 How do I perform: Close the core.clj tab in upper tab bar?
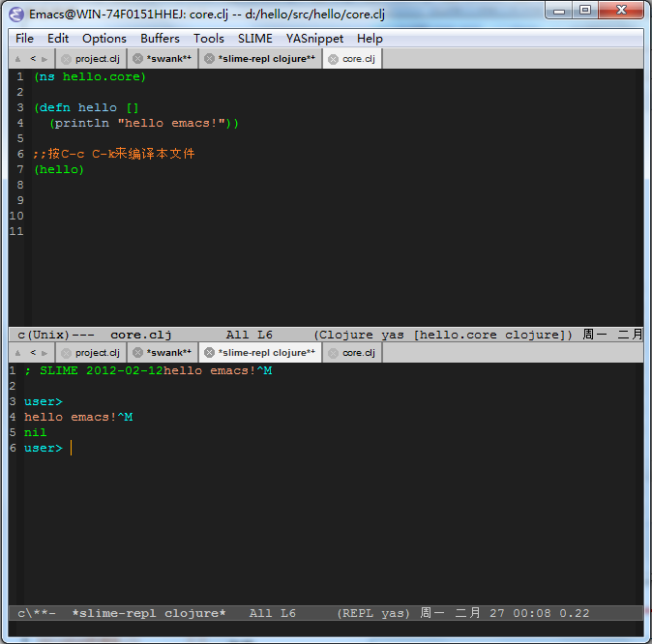coord(333,59)
